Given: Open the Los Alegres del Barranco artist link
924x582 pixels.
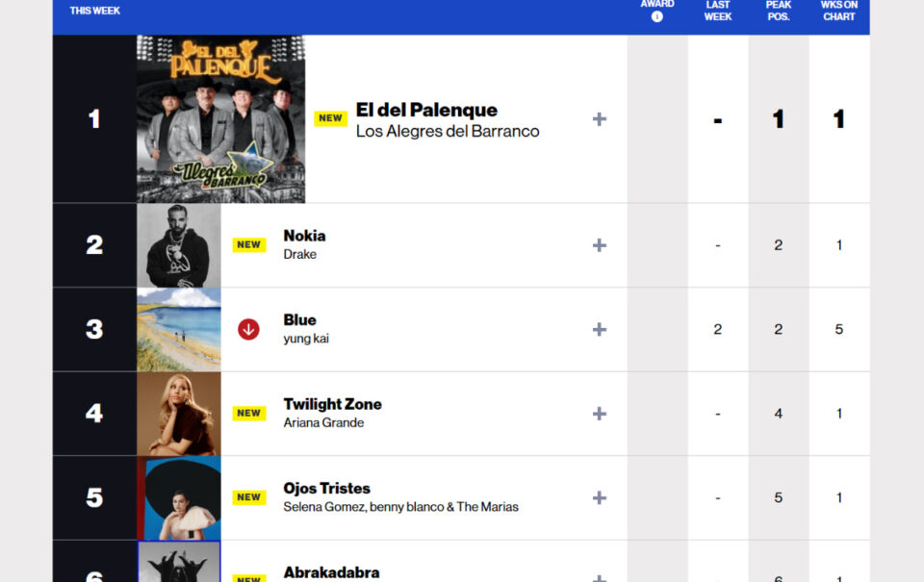Looking at the screenshot, I should tap(448, 131).
